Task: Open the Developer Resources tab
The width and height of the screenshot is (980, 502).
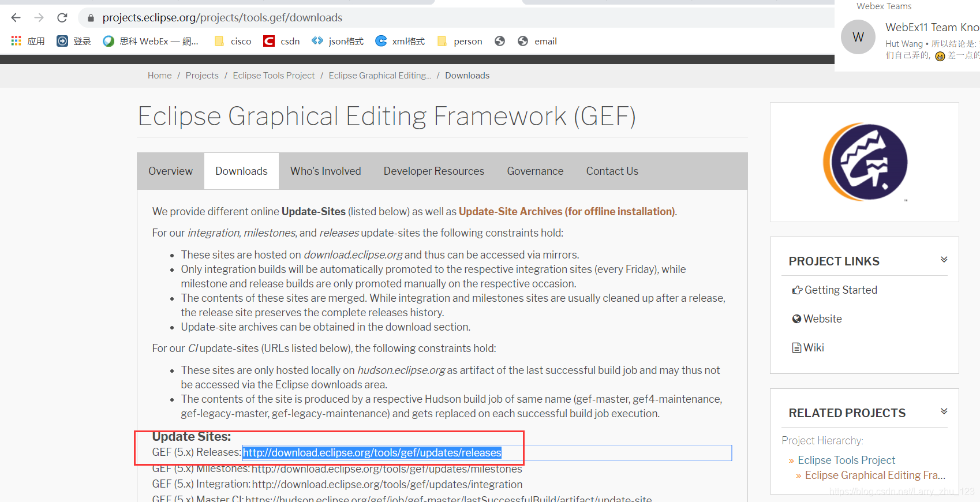Action: pyautogui.click(x=434, y=171)
